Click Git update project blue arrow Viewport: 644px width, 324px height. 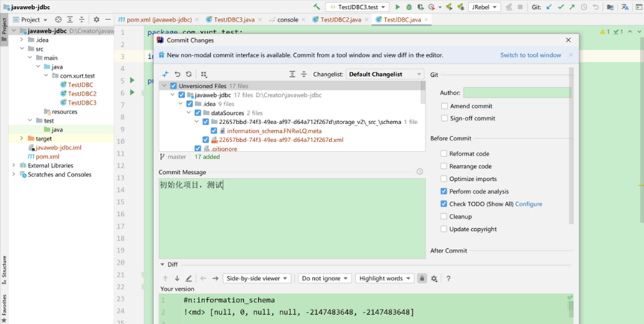click(x=549, y=7)
